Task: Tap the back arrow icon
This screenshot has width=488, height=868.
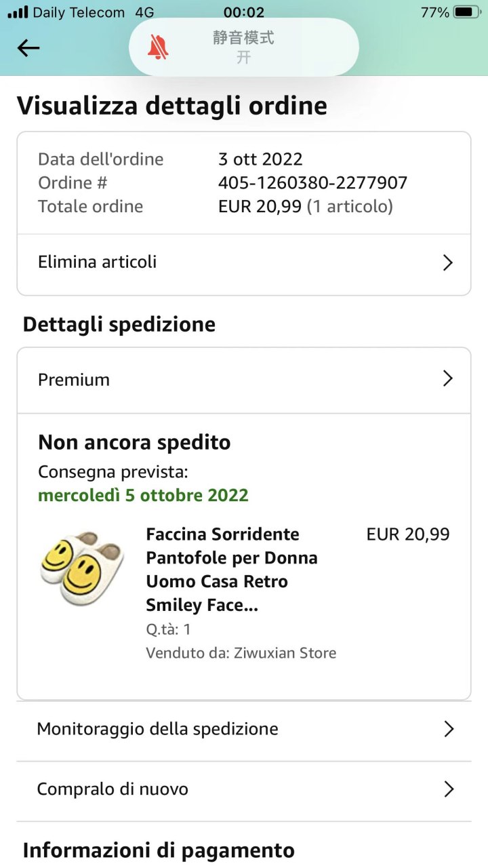Action: (x=28, y=48)
